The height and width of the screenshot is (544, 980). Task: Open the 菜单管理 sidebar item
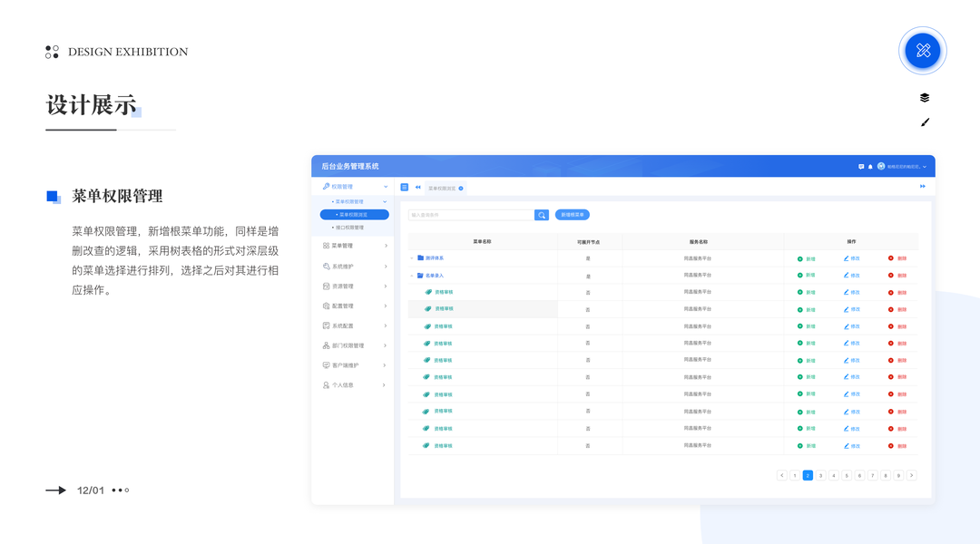[x=338, y=246]
